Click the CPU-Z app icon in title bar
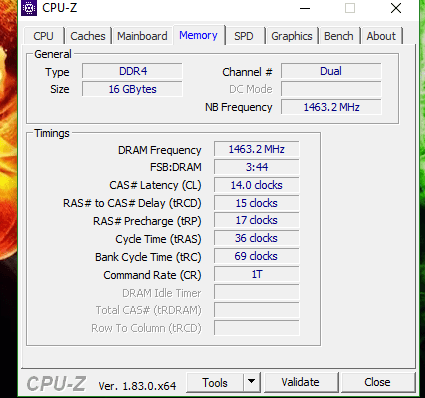The image size is (425, 398). click(29, 8)
